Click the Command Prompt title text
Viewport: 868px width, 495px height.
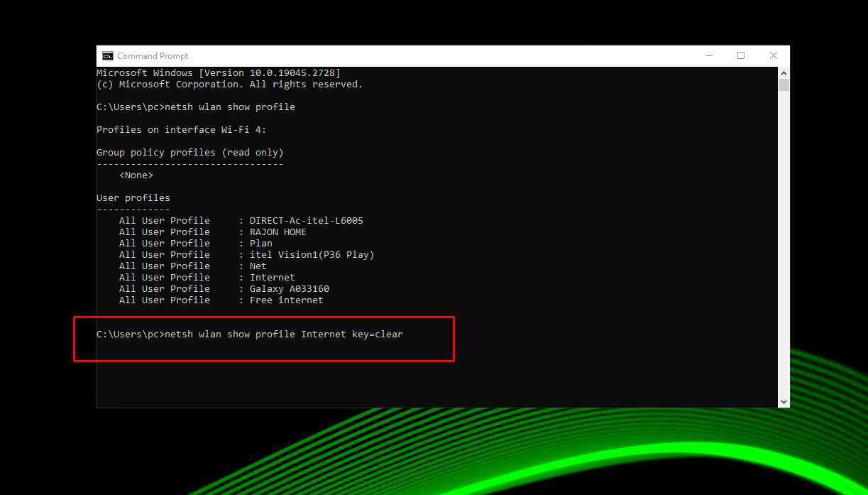coord(153,56)
